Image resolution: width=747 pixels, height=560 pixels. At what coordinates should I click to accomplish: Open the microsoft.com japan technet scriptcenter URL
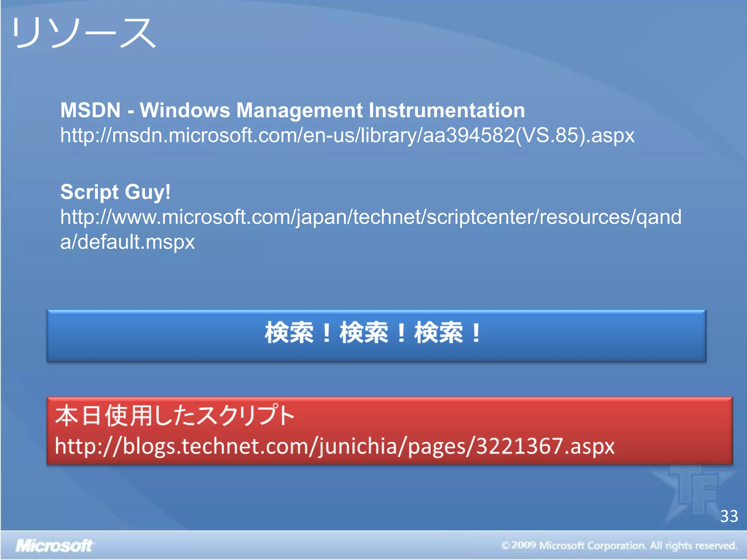click(371, 229)
